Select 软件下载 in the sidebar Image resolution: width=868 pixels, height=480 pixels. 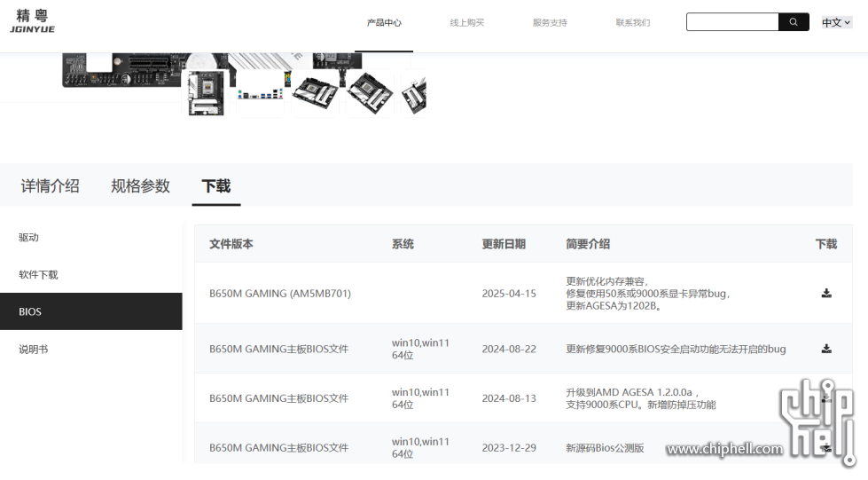[38, 274]
